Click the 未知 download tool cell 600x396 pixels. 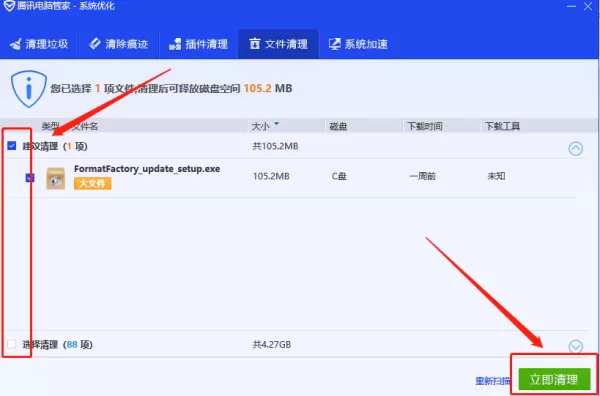click(496, 176)
